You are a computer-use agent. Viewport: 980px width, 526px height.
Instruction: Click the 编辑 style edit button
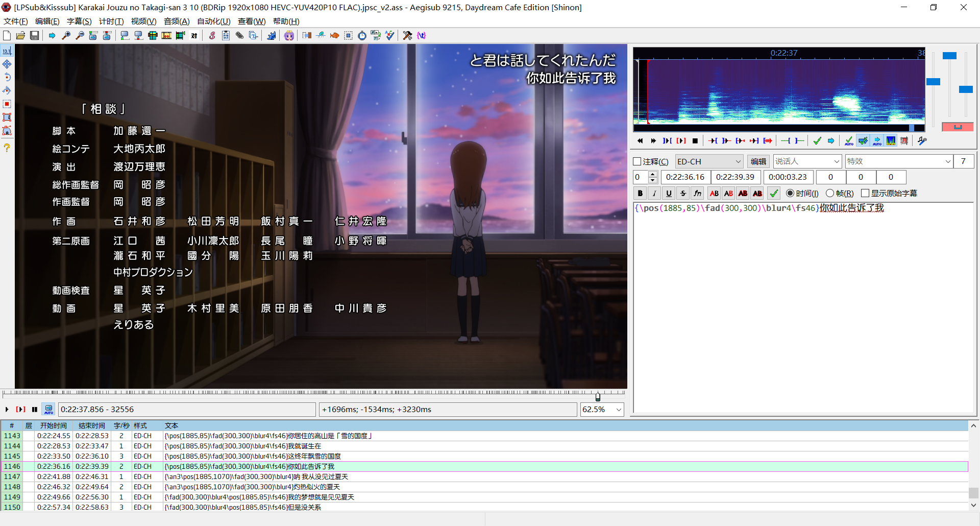coord(758,161)
